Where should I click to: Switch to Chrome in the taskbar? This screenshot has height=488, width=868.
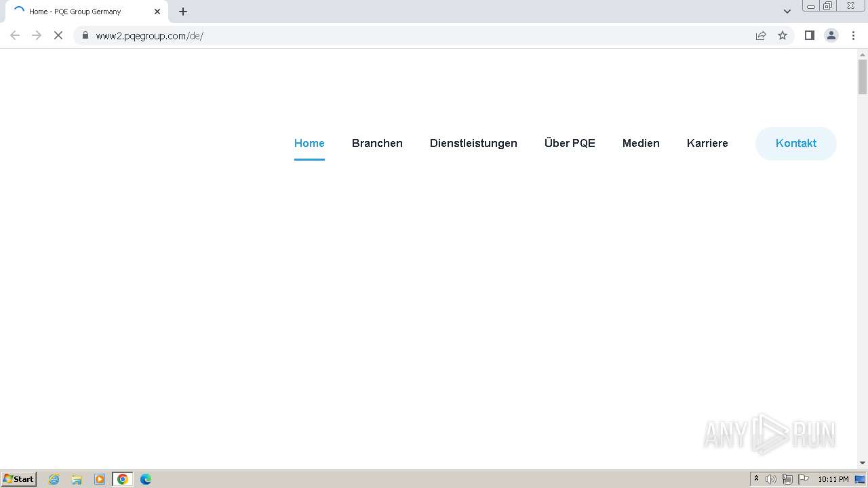click(x=123, y=479)
